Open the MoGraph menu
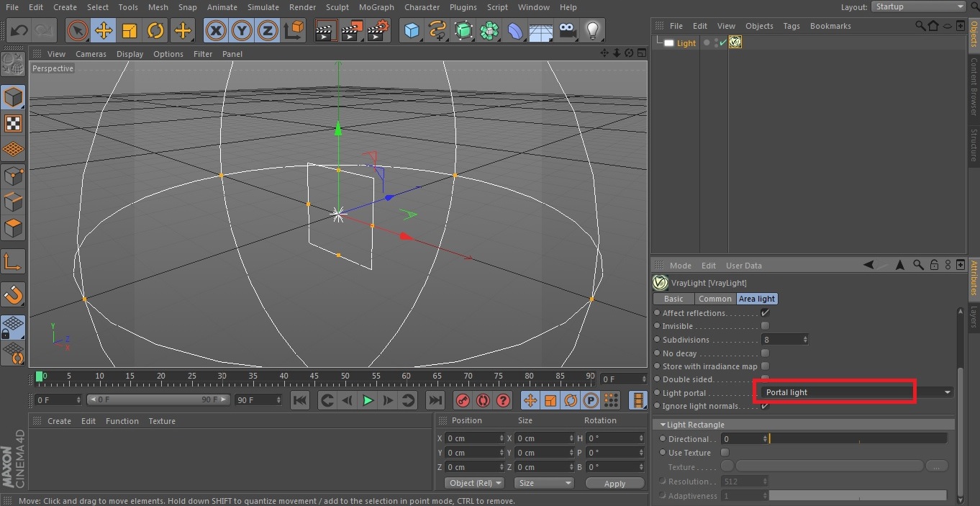 (x=376, y=7)
